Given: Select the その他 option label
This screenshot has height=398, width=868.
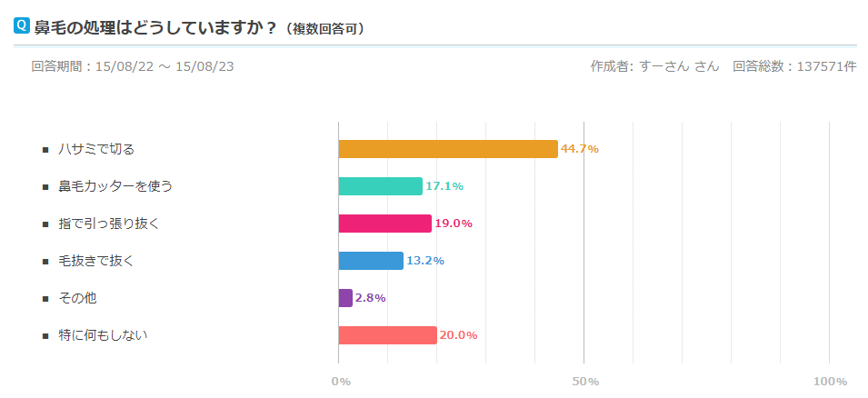Looking at the screenshot, I should pyautogui.click(x=77, y=298).
